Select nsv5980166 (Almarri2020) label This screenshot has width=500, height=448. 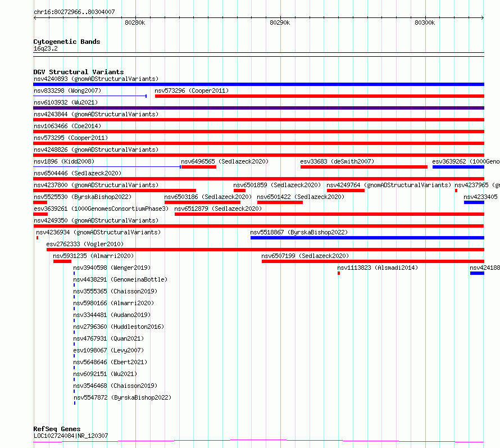pyautogui.click(x=113, y=303)
